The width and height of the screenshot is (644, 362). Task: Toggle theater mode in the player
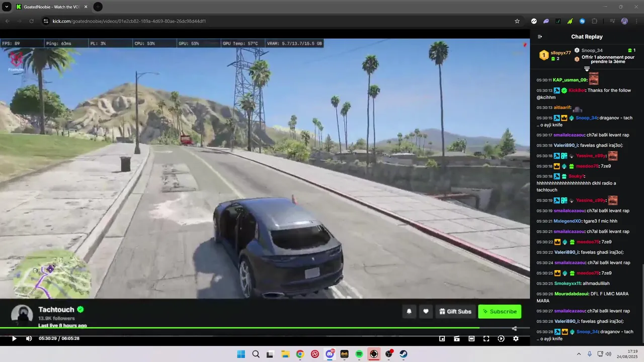click(x=471, y=339)
